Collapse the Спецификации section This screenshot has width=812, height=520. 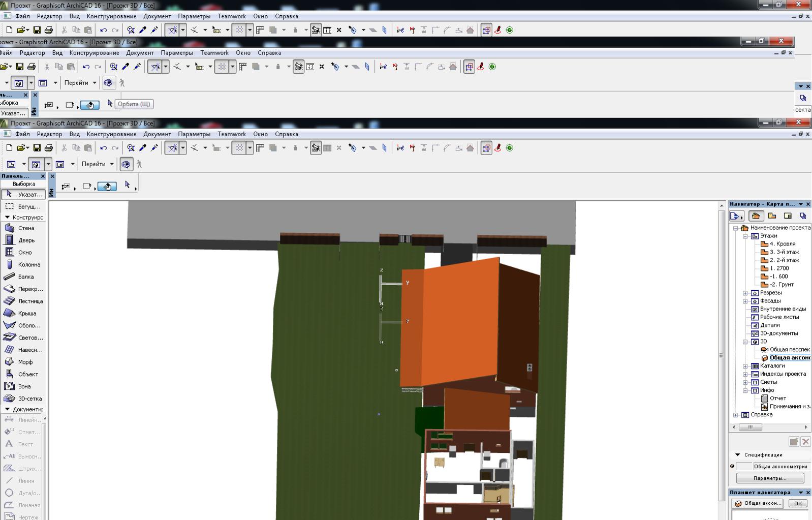(x=737, y=455)
